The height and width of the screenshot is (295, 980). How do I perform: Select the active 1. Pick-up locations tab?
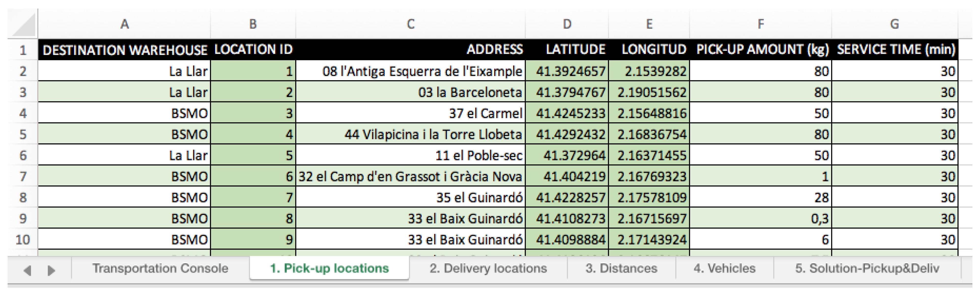329,269
